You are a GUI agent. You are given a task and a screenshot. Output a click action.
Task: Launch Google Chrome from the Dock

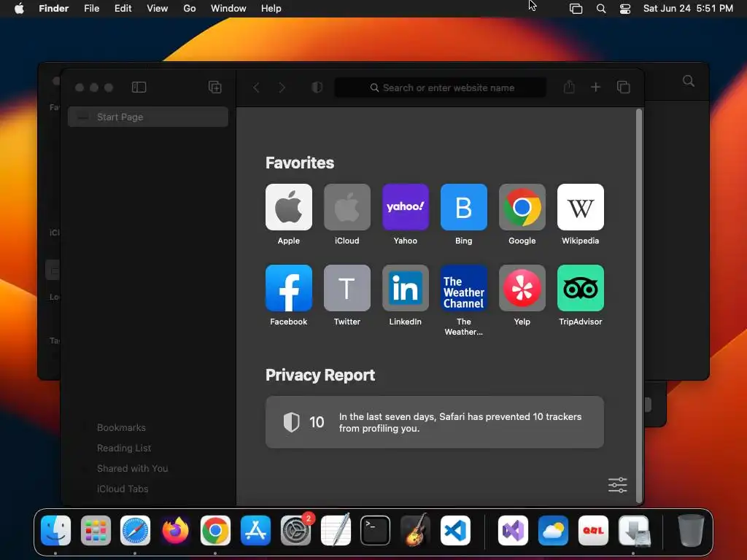click(215, 531)
